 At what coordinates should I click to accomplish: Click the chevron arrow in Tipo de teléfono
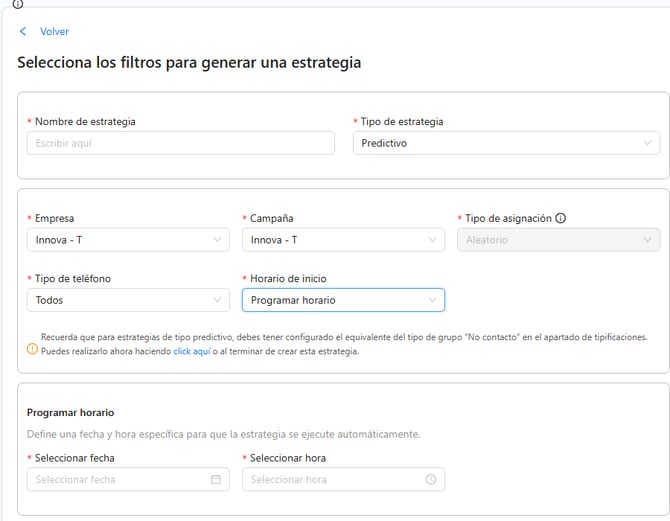coord(217,300)
